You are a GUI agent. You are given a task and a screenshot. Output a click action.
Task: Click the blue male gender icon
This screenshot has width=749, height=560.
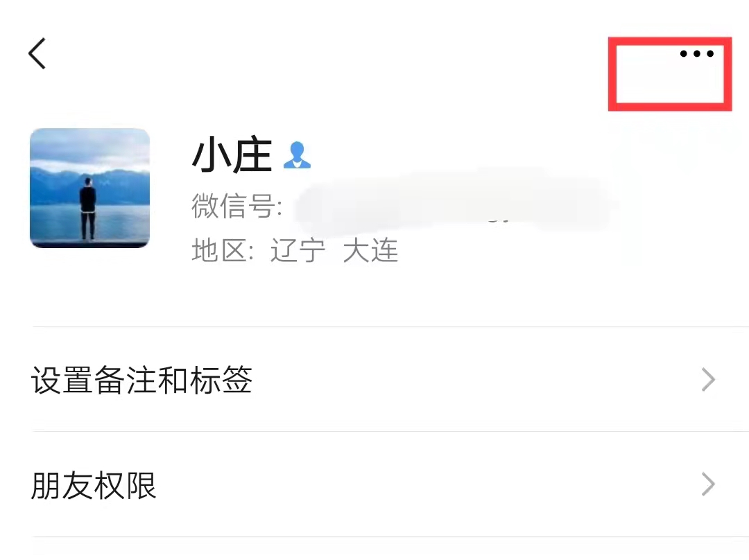[x=297, y=155]
